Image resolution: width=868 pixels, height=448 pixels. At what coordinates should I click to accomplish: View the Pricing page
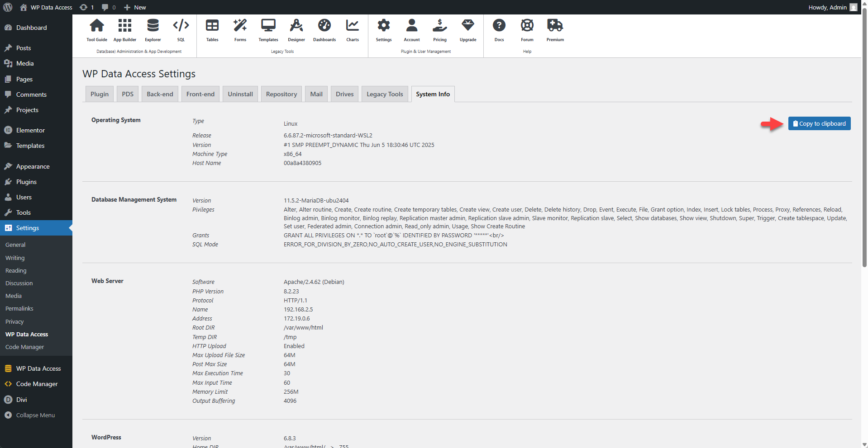tap(439, 29)
